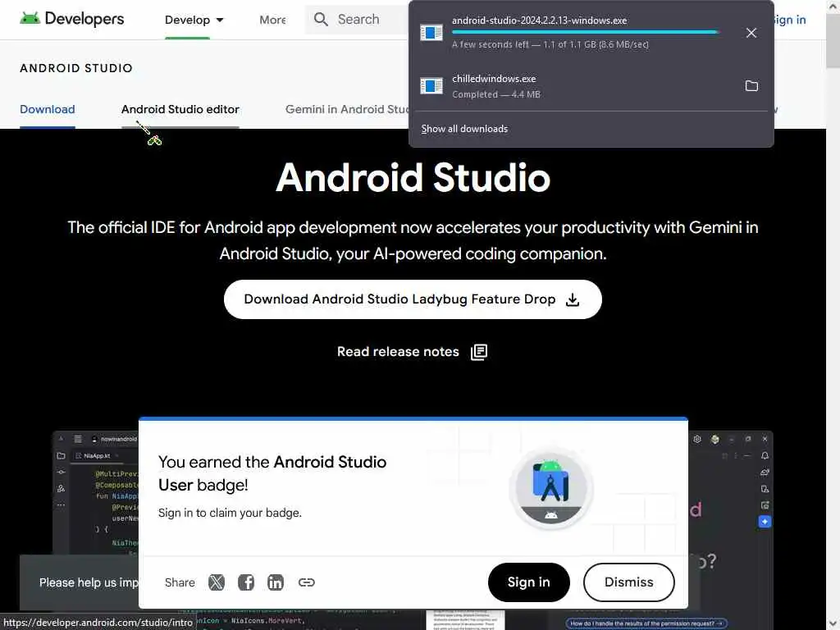
Task: Switch to Android Studio editor tab
Action: coord(180,109)
